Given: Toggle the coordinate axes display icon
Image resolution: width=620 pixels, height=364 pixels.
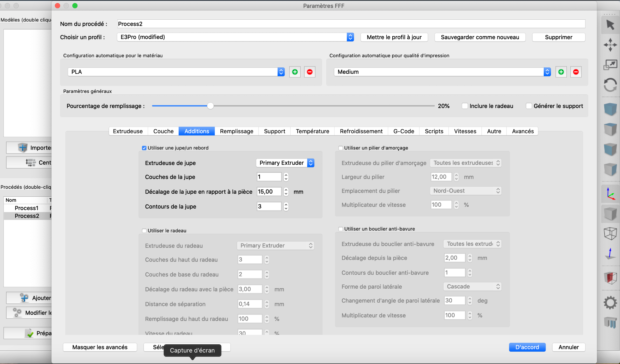Looking at the screenshot, I should [610, 194].
